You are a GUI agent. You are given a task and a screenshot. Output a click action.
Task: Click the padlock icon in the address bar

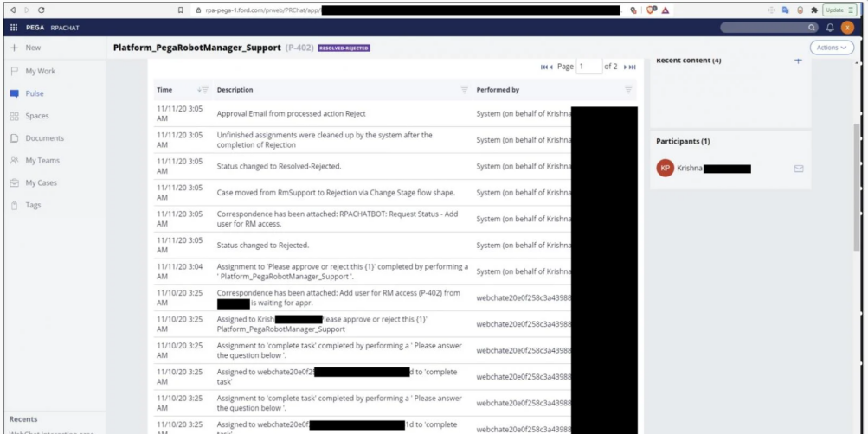point(199,10)
